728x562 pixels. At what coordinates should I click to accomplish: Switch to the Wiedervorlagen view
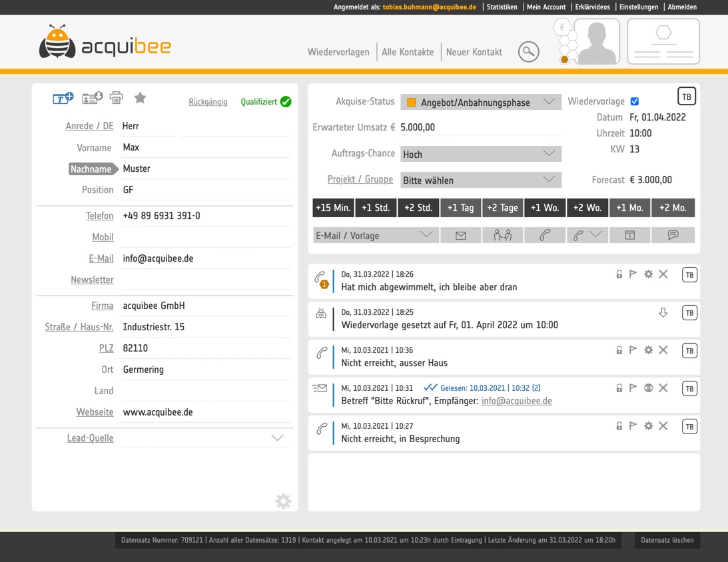point(338,51)
